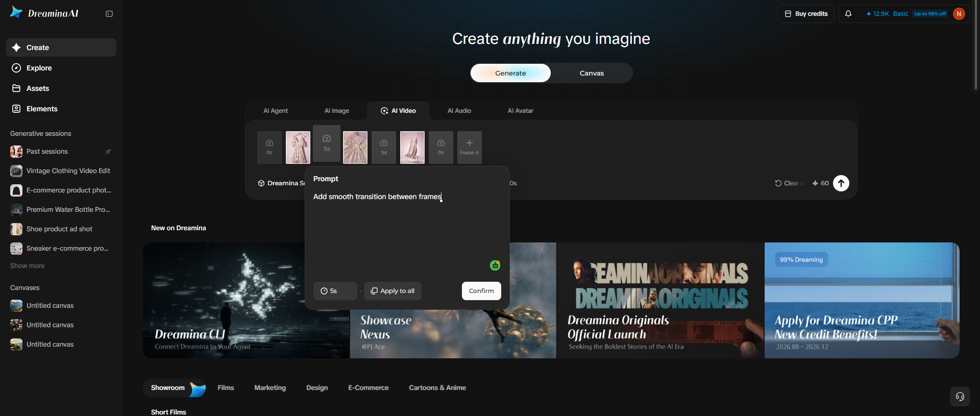Open the Vintage Clothing Video Edit session
Image resolution: width=980 pixels, height=416 pixels.
point(61,171)
